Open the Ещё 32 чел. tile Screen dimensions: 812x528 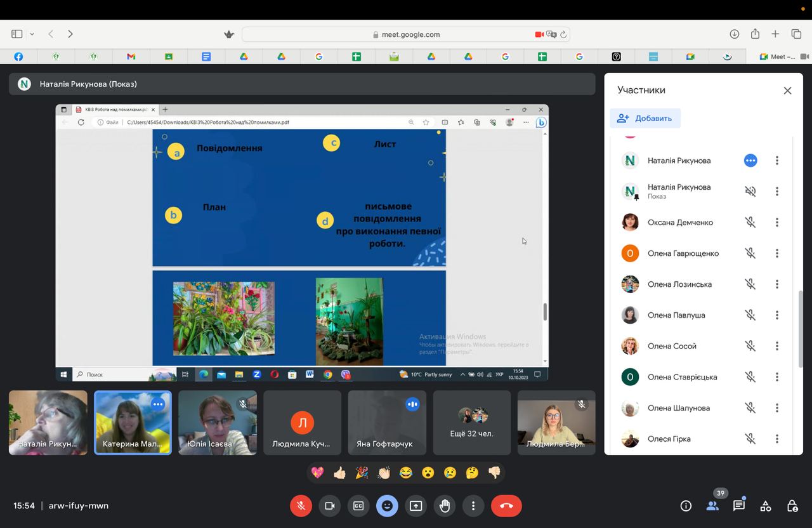[472, 423]
